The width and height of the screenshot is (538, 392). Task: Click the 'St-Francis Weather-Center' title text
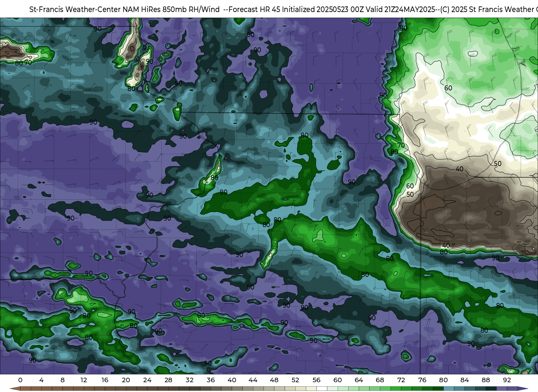(x=75, y=10)
